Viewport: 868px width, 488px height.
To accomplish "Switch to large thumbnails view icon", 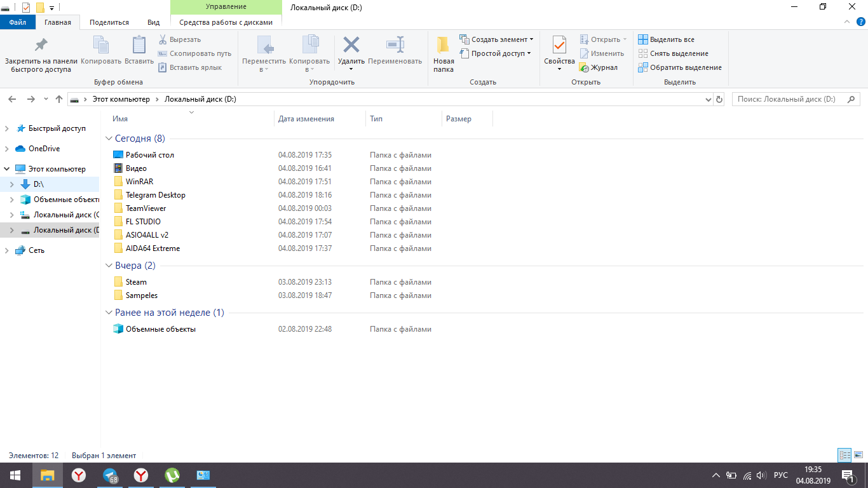I will tap(858, 455).
